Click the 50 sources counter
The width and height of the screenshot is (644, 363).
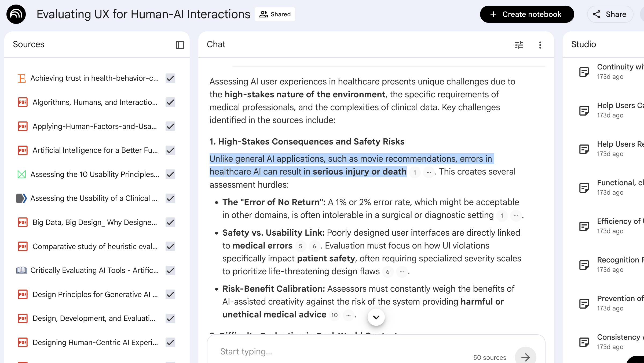[x=490, y=357]
